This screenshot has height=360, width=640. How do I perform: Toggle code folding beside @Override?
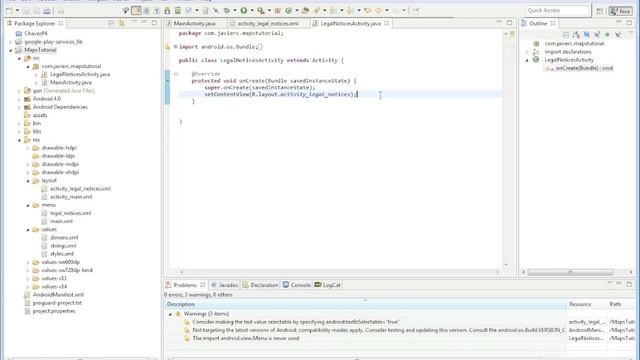(x=176, y=74)
